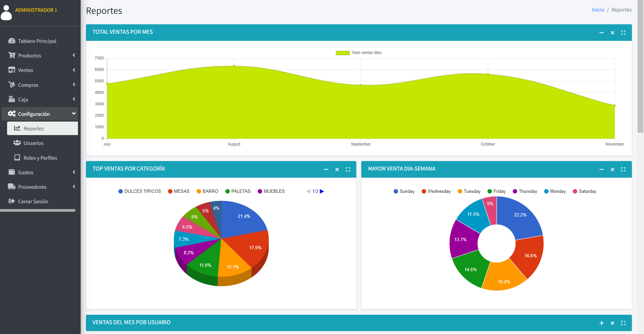
Task: Open Usuarios menu item
Action: point(43,143)
